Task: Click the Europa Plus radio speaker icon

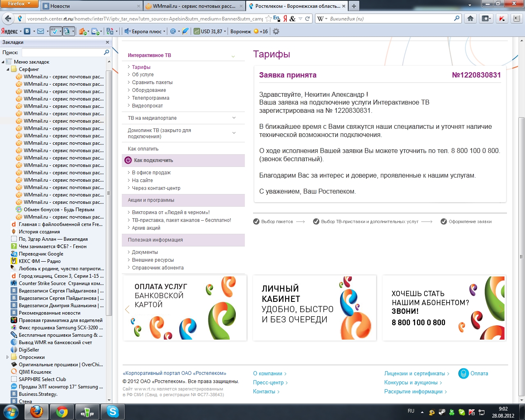Action: (x=127, y=31)
